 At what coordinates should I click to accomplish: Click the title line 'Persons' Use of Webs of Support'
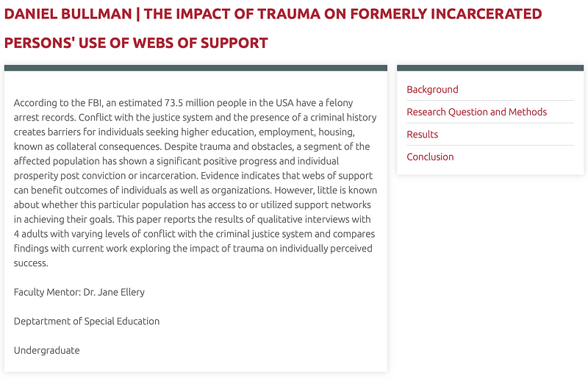click(x=136, y=43)
